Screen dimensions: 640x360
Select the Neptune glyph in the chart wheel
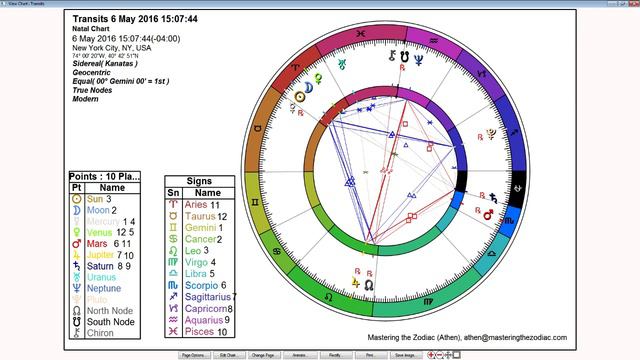click(418, 60)
